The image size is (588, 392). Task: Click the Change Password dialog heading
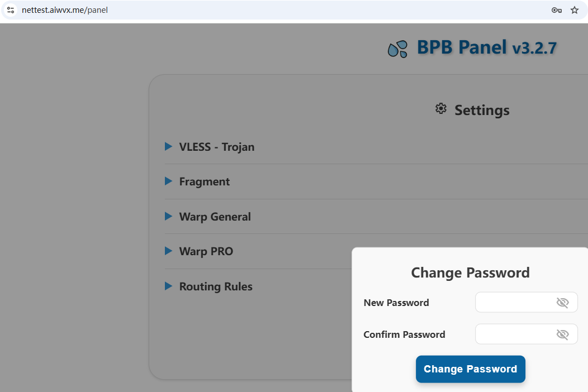click(470, 273)
